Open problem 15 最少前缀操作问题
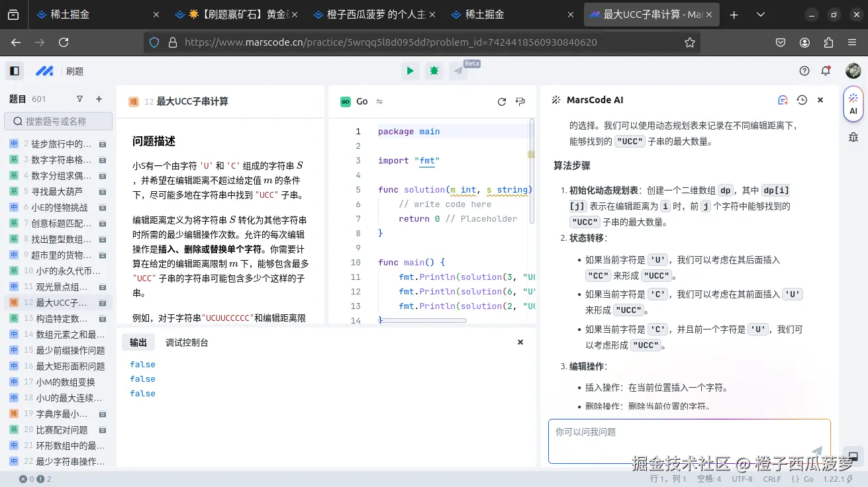This screenshot has width=868, height=487. click(58, 350)
